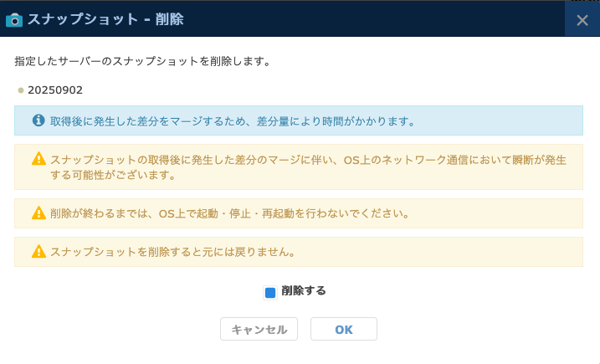Click warning triangle beside network interruption notice
The image size is (600, 364).
(38, 158)
